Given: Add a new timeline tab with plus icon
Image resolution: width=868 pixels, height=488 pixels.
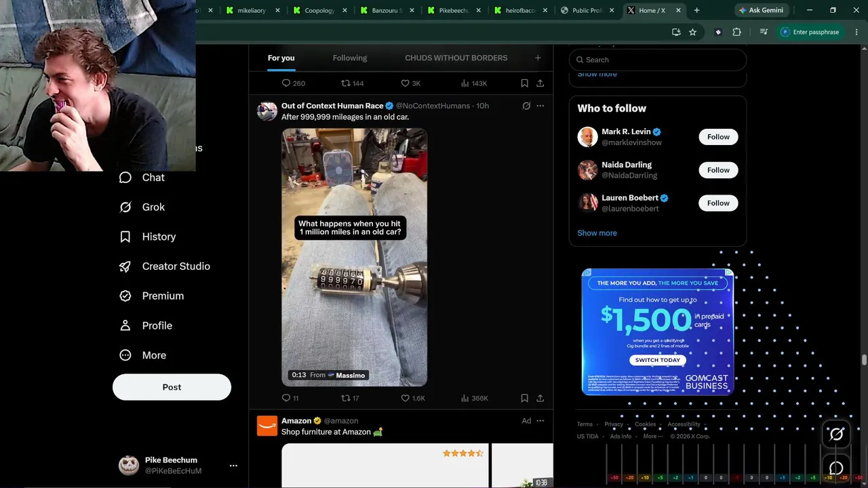Looking at the screenshot, I should pyautogui.click(x=538, y=58).
